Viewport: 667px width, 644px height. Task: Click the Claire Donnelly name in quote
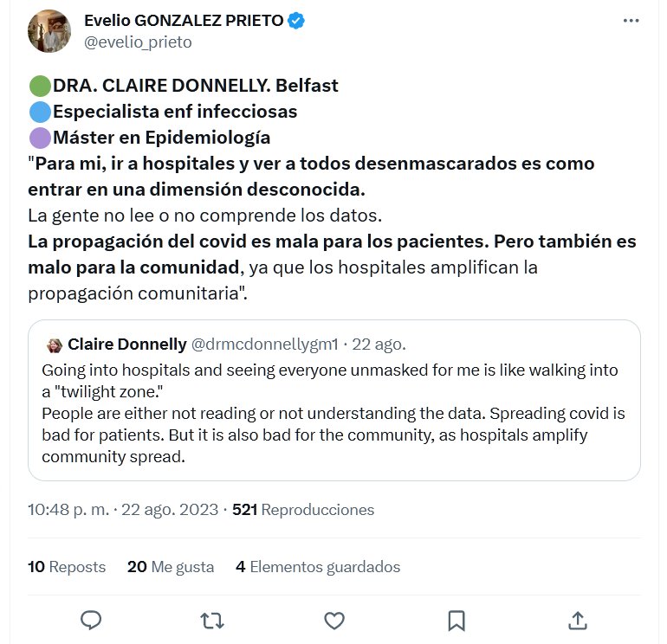126,345
